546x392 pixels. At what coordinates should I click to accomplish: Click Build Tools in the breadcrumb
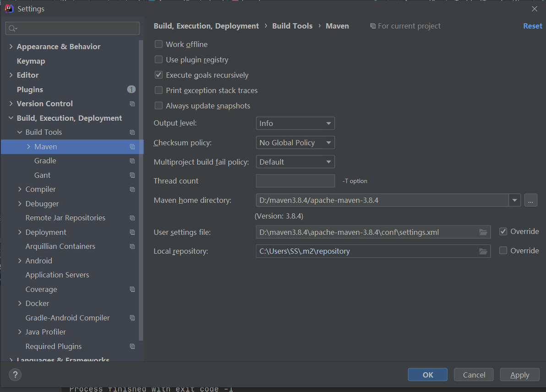pos(292,26)
